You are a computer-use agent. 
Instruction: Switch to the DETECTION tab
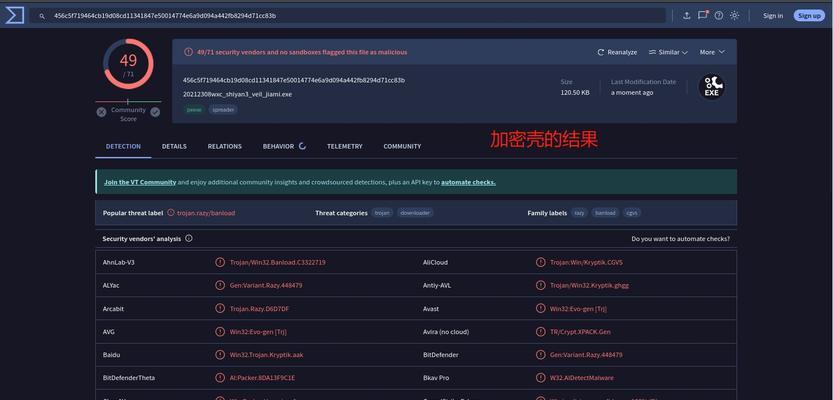(123, 146)
